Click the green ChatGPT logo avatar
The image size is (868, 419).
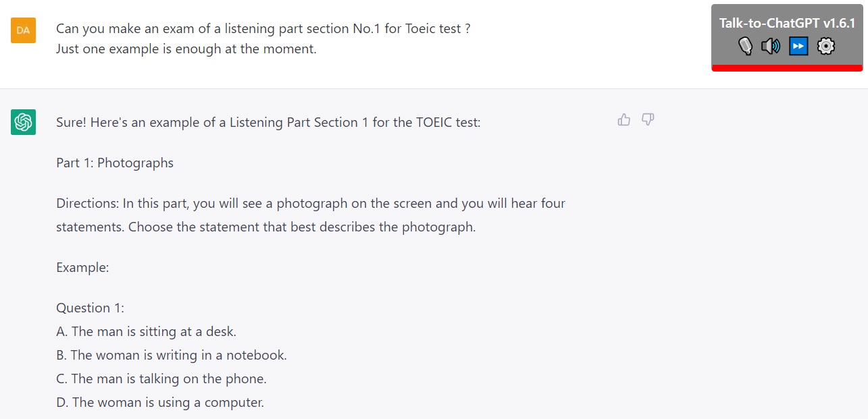click(x=24, y=122)
